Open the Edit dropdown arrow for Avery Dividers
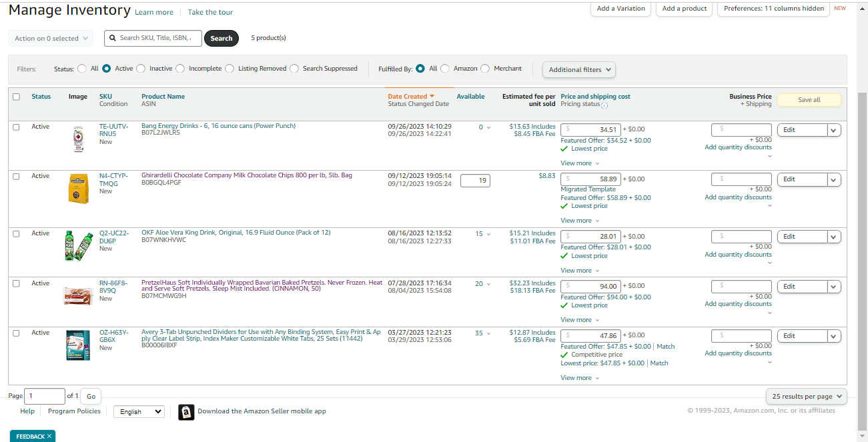This screenshot has height=442, width=868. click(x=834, y=336)
